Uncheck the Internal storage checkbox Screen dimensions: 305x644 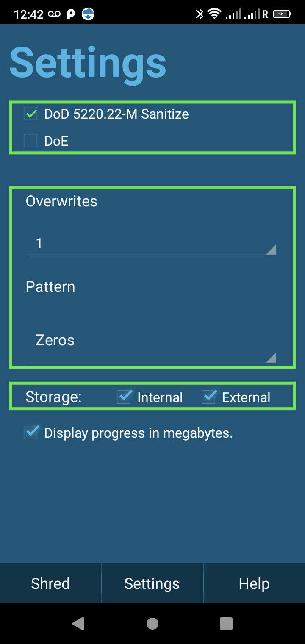click(x=124, y=397)
